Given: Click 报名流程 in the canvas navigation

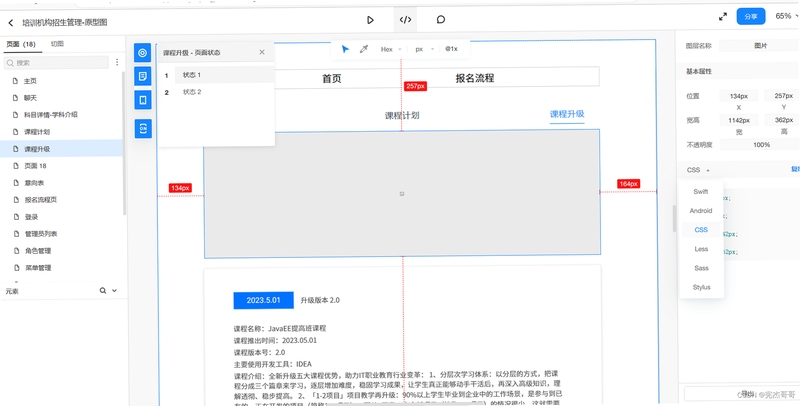Looking at the screenshot, I should (x=474, y=78).
